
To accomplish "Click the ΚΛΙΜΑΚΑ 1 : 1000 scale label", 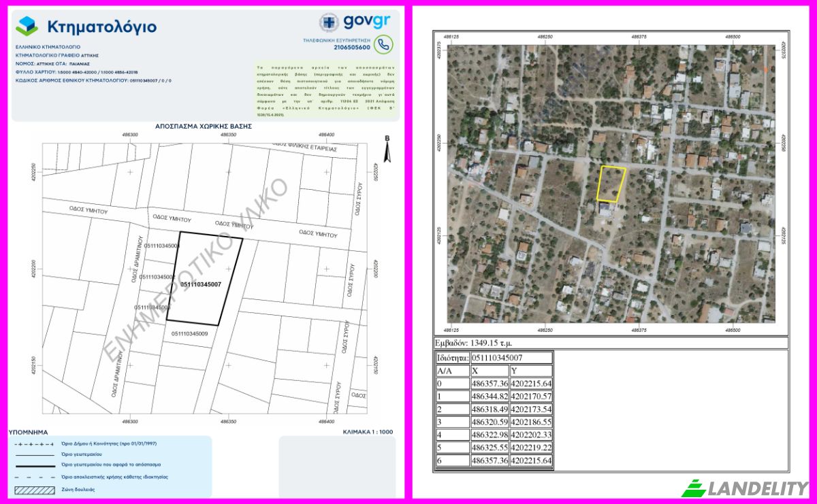I will click(x=369, y=432).
